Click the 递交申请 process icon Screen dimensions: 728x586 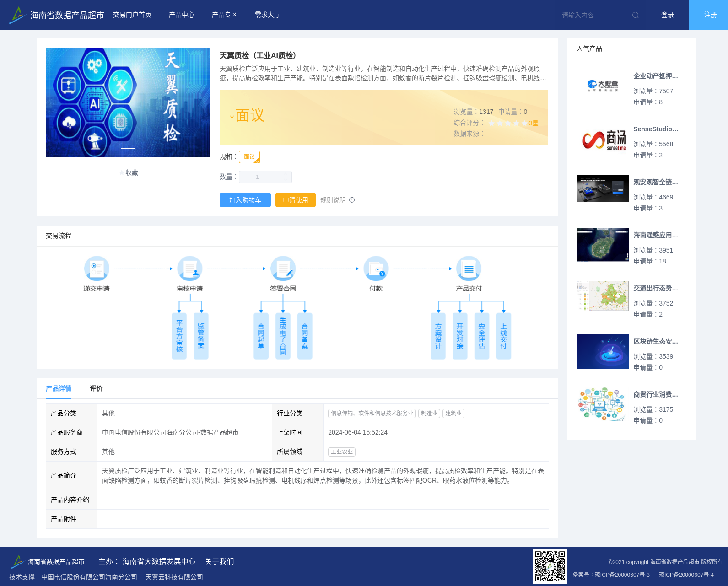pos(97,269)
